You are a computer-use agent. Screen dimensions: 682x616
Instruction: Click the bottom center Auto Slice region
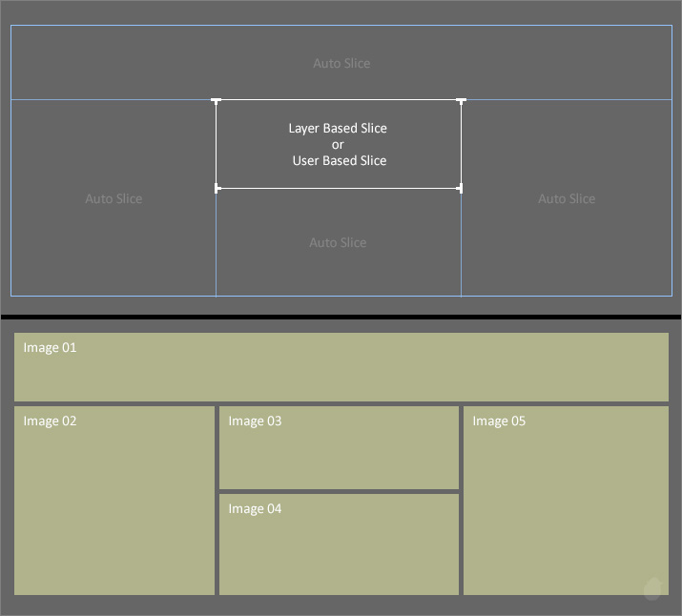coord(338,242)
